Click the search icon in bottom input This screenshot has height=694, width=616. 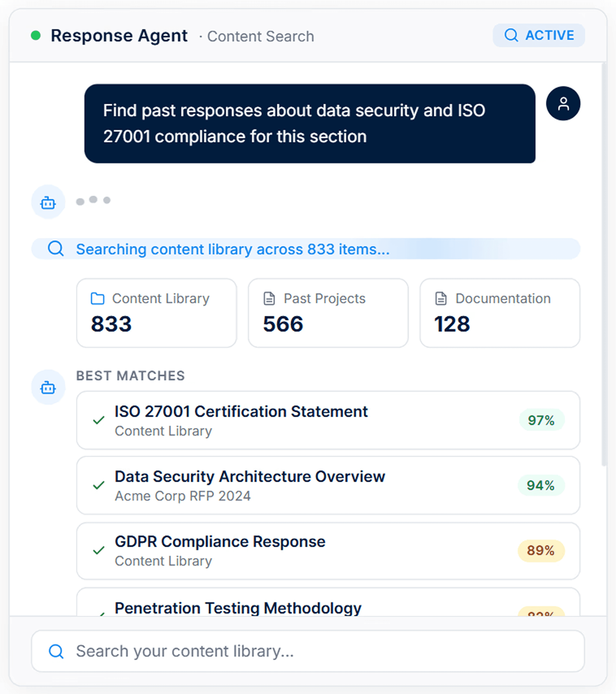click(56, 651)
